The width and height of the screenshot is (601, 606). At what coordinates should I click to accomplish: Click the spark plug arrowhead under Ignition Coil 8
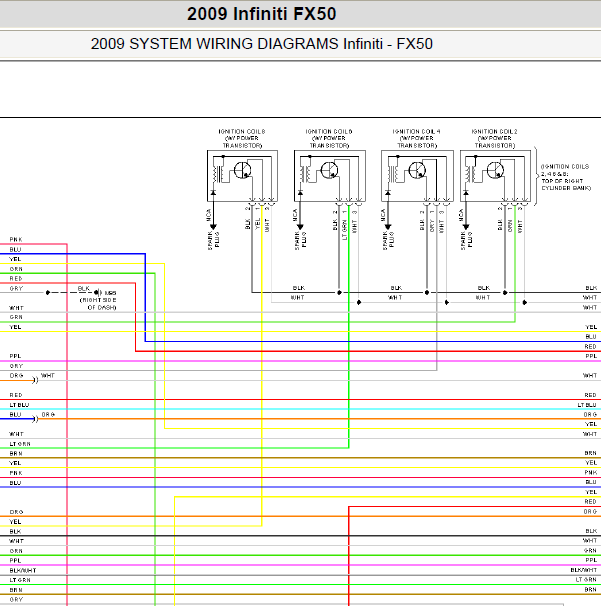(x=213, y=227)
